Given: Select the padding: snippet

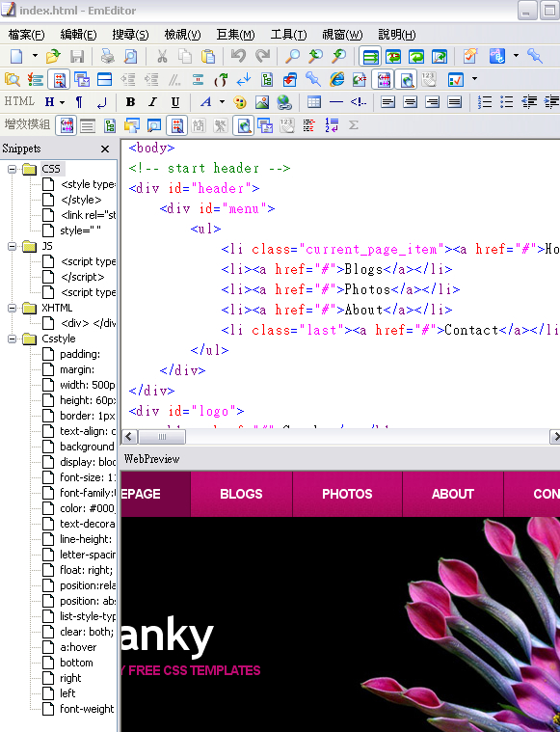Looking at the screenshot, I should point(80,354).
